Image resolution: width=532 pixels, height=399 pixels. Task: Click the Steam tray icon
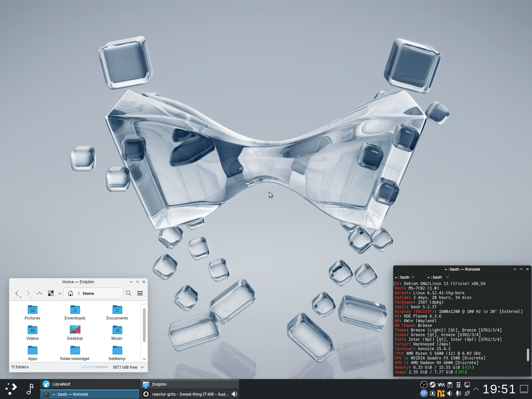[x=433, y=385]
